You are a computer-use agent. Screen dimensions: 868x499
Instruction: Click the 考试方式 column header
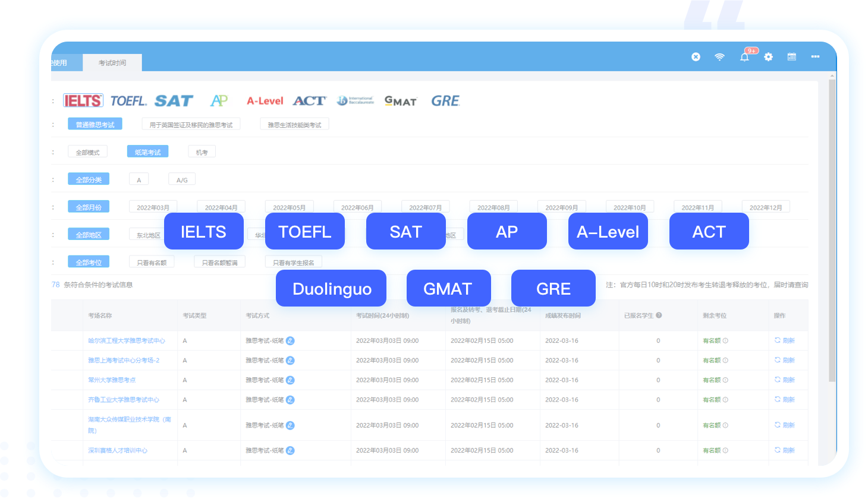pos(257,315)
